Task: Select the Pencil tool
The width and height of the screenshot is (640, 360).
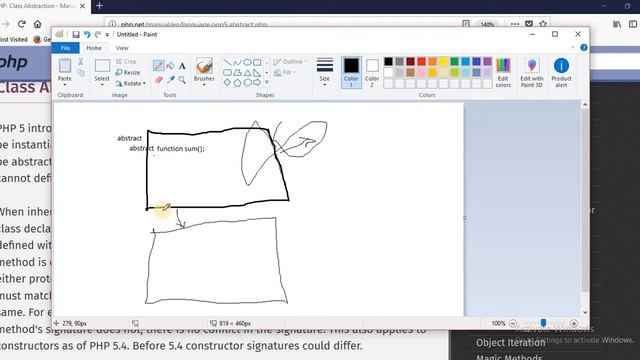Action: click(x=158, y=65)
